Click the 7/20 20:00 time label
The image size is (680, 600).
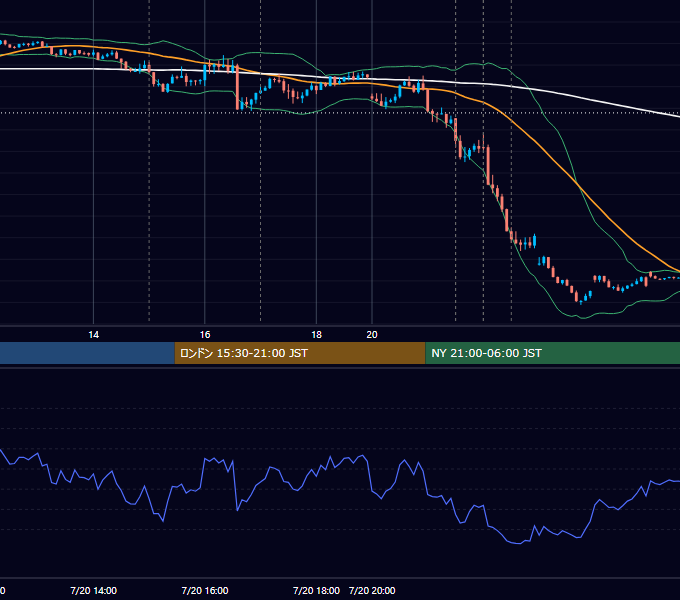click(x=372, y=590)
